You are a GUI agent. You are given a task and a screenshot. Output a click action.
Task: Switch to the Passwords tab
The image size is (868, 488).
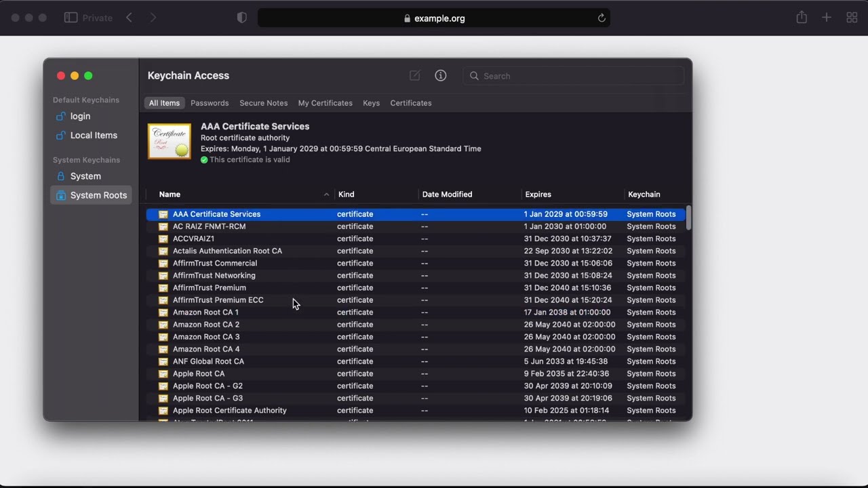[x=210, y=103]
